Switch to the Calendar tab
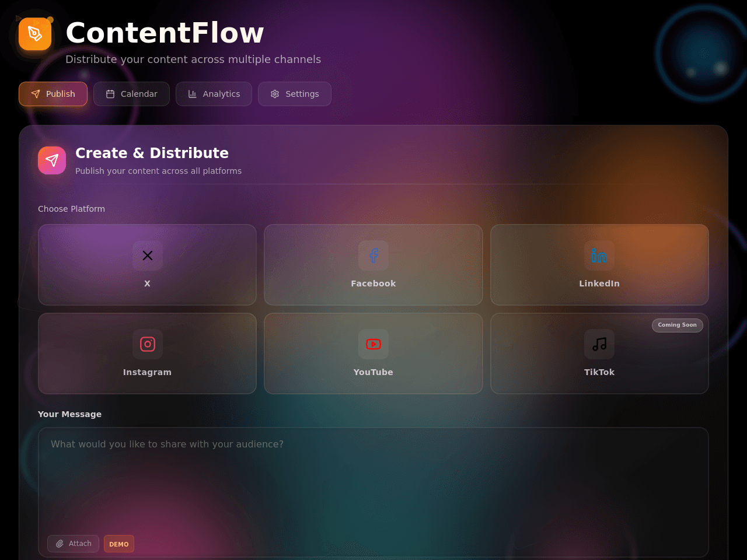This screenshot has width=747, height=560. pyautogui.click(x=131, y=94)
